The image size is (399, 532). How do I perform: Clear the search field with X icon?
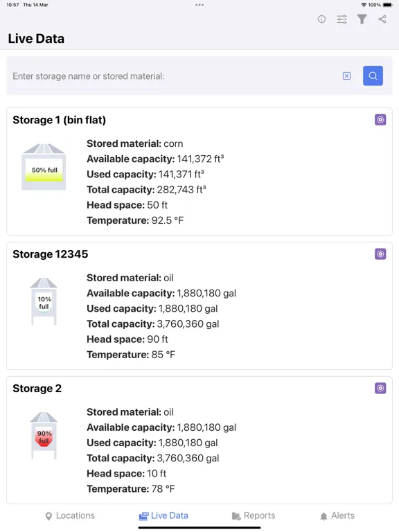[346, 76]
